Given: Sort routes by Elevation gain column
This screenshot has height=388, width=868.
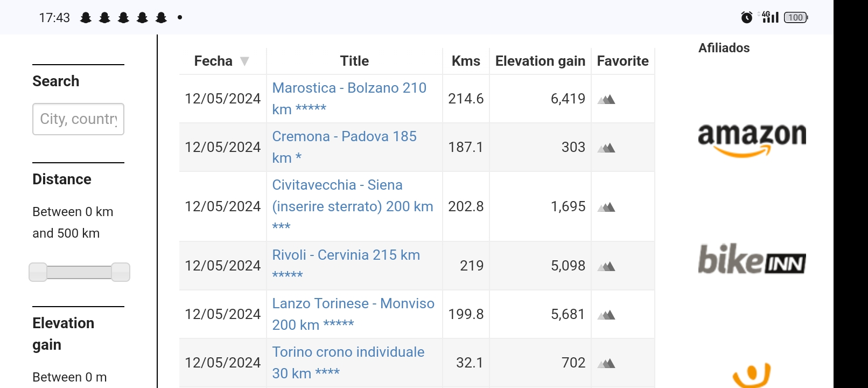Looking at the screenshot, I should pyautogui.click(x=540, y=61).
